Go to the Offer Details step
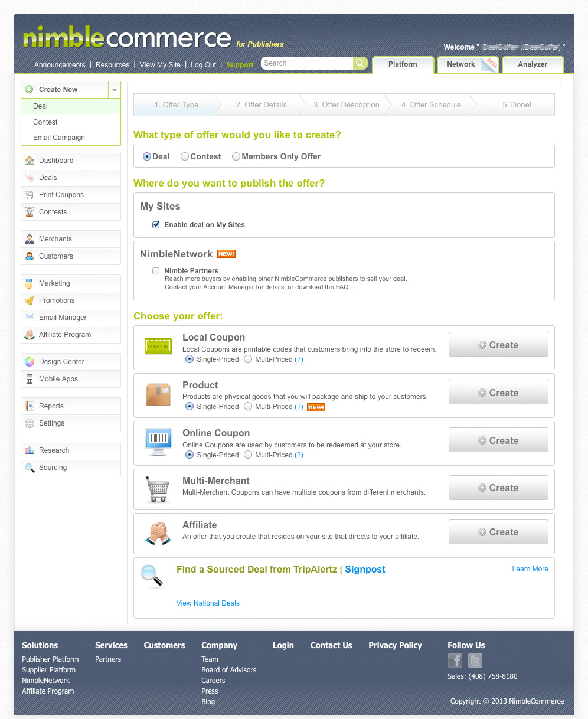Screen dimensions: 588x719 [262, 105]
